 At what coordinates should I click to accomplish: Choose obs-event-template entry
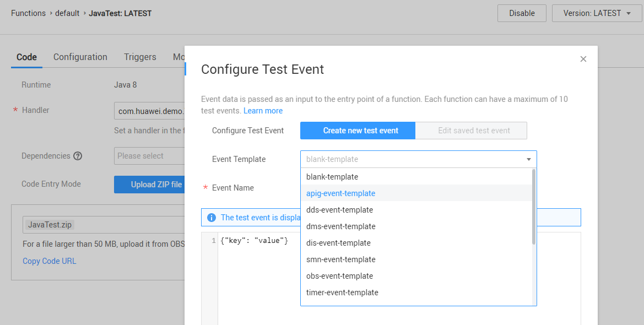[339, 276]
